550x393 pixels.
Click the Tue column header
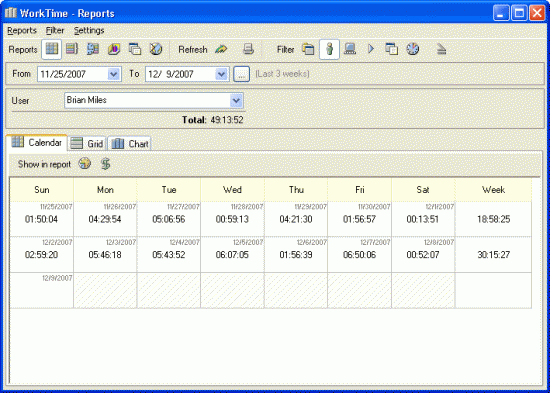coord(169,190)
